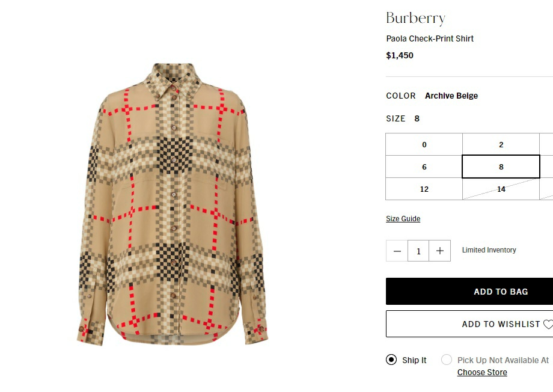Viewport: 553px width, 392px height.
Task: Open the Choose Store link
Action: (x=482, y=372)
